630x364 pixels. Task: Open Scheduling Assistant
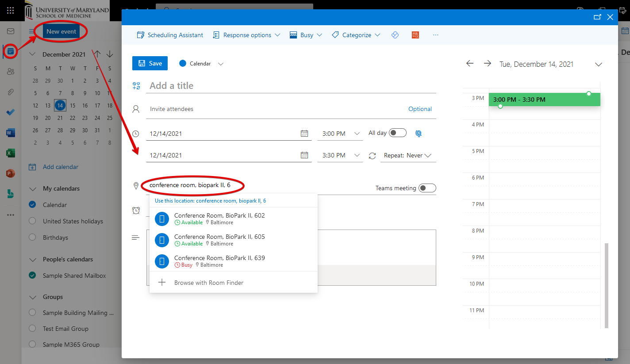coord(170,35)
